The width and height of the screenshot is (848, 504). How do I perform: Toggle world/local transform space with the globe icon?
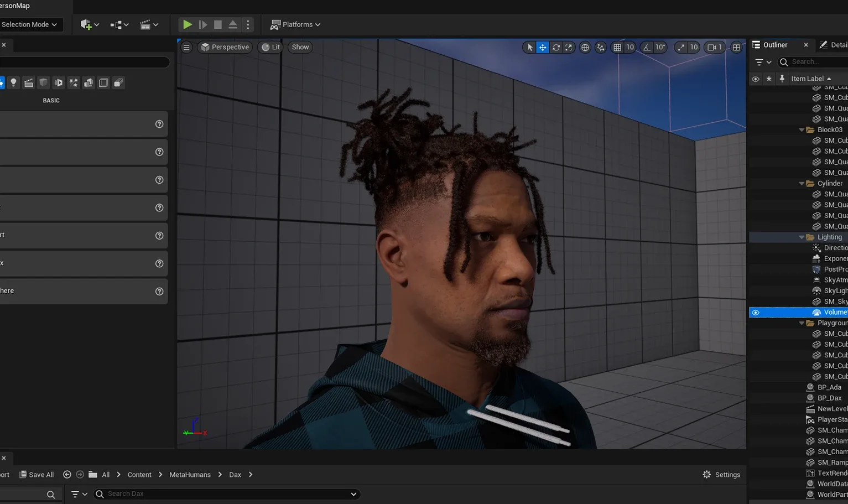point(585,47)
